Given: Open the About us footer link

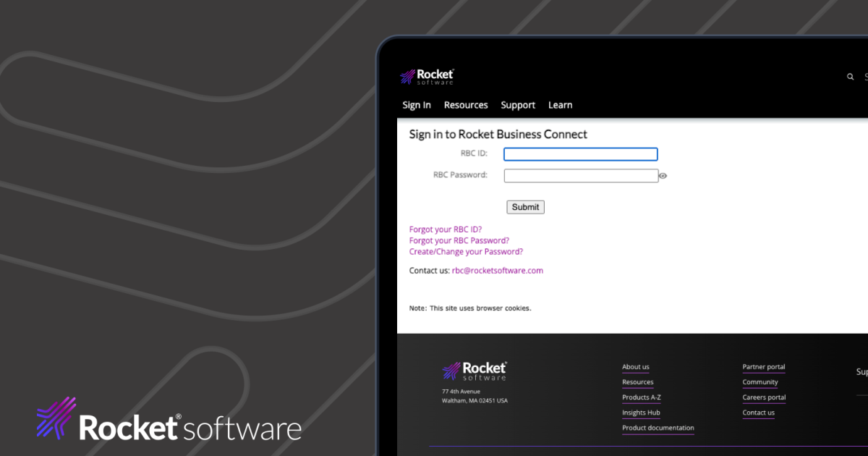Looking at the screenshot, I should coord(636,367).
